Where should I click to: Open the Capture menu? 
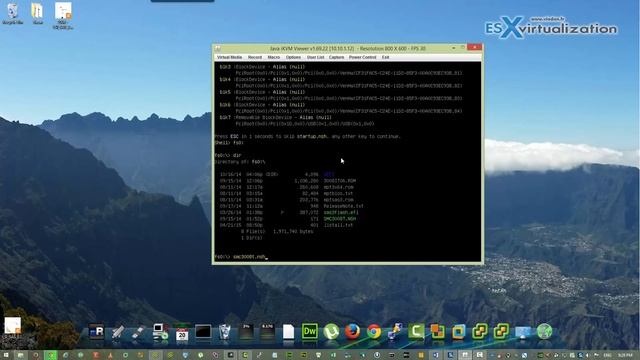coord(336,58)
